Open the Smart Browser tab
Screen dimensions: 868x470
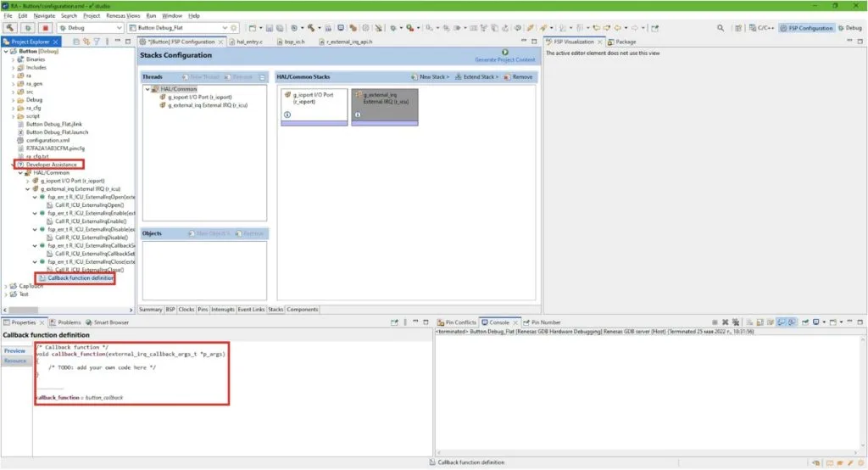coord(107,322)
